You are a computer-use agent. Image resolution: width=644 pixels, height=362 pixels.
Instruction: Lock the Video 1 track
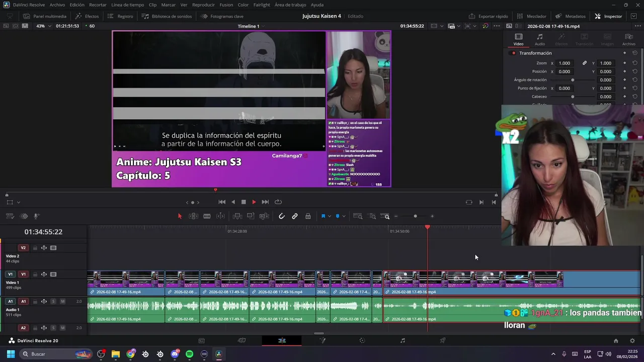coord(35,275)
